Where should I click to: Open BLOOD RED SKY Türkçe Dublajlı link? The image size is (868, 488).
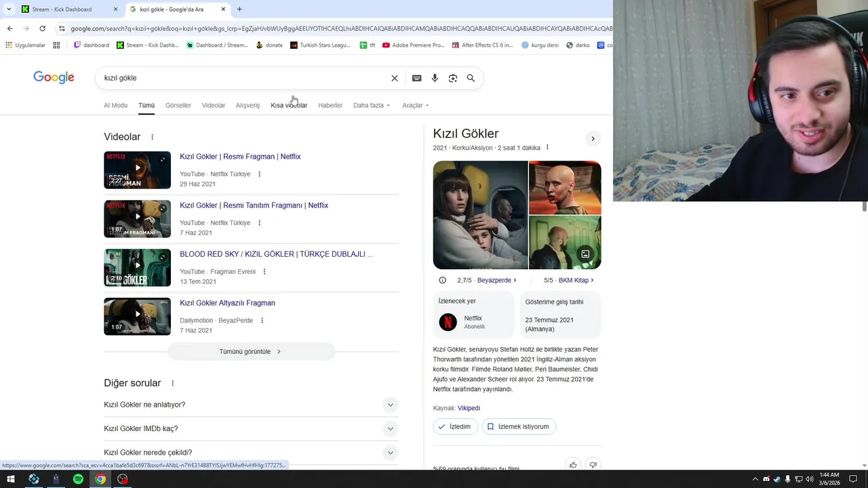[277, 254]
